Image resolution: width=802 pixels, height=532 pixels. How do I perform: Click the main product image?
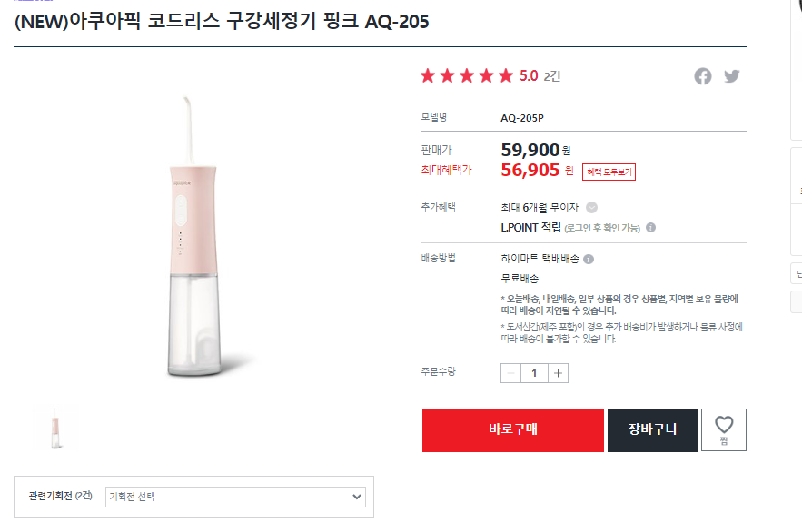[x=193, y=237]
